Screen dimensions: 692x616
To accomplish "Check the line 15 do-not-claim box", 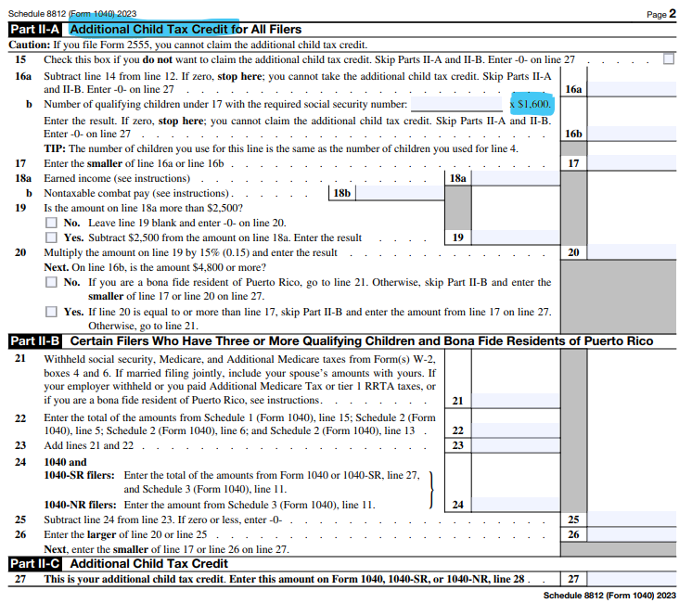I will click(x=669, y=58).
